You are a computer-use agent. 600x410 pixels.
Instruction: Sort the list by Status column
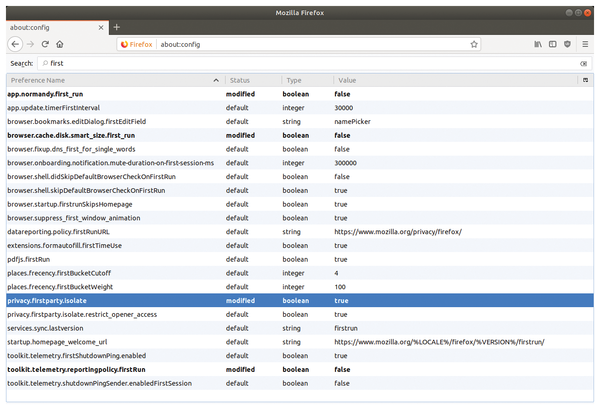click(x=253, y=80)
